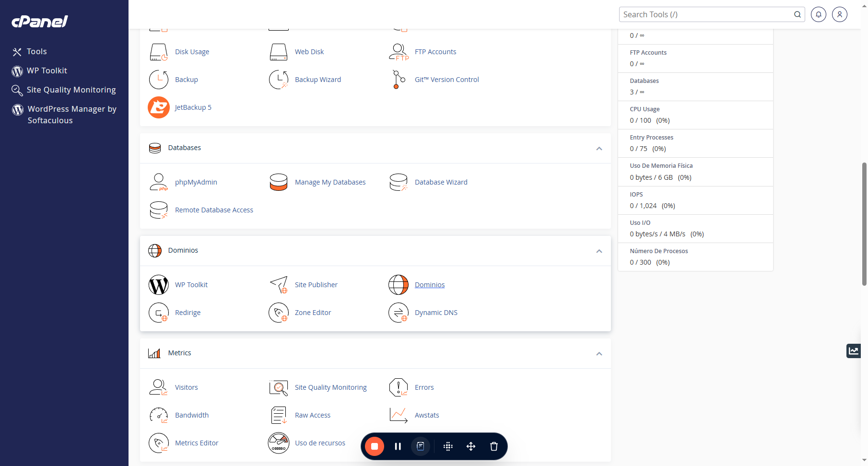The width and height of the screenshot is (868, 466).
Task: Open the Zone Editor icon
Action: coord(279,313)
